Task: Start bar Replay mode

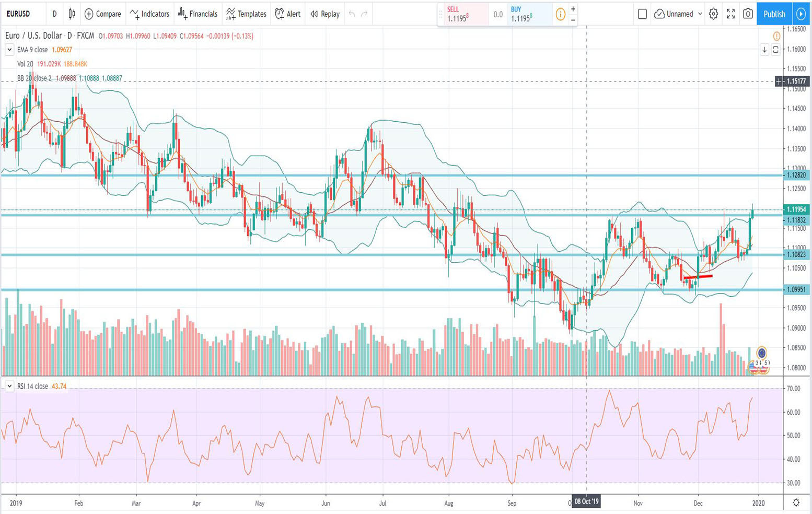Action: click(x=324, y=14)
